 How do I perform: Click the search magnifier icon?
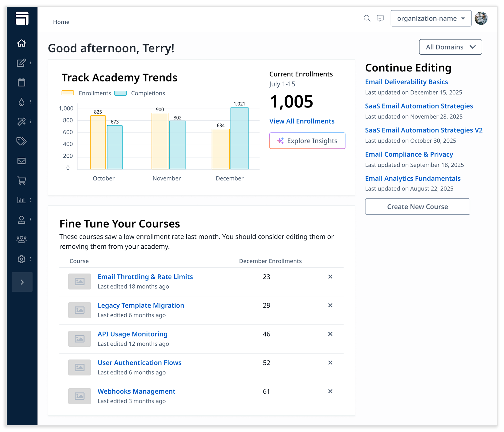367,18
